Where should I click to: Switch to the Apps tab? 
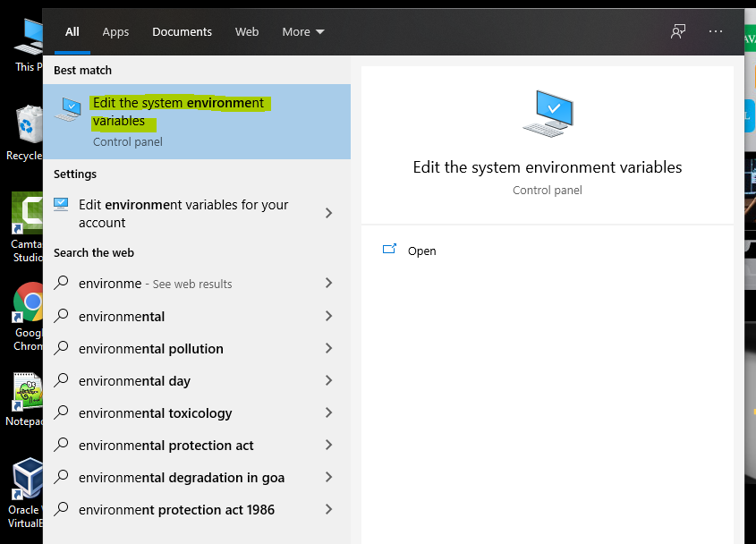[115, 31]
